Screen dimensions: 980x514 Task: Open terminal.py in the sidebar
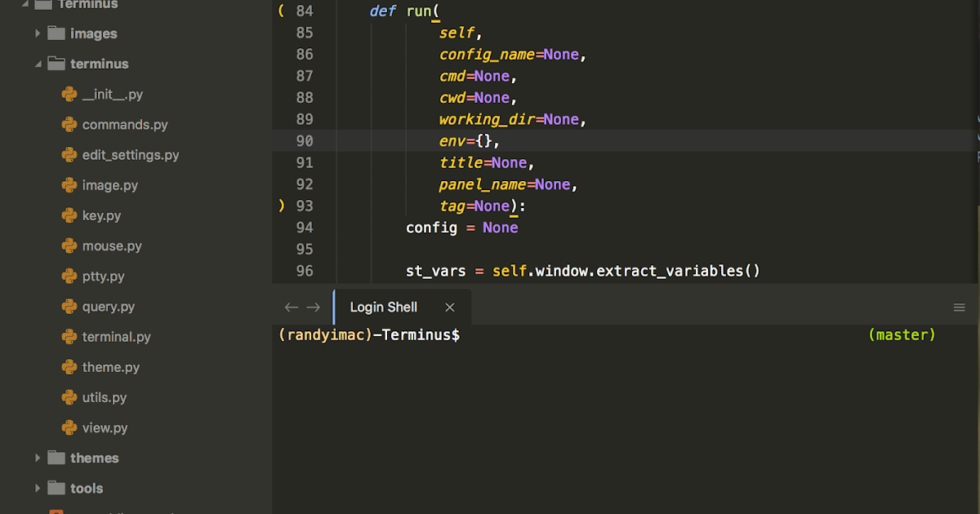coord(117,337)
